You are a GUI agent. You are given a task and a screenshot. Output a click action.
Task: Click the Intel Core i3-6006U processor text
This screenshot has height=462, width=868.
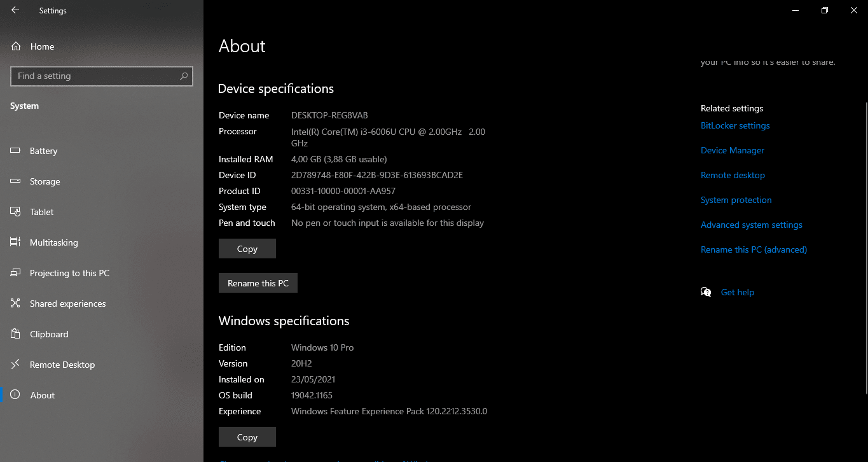tap(388, 137)
